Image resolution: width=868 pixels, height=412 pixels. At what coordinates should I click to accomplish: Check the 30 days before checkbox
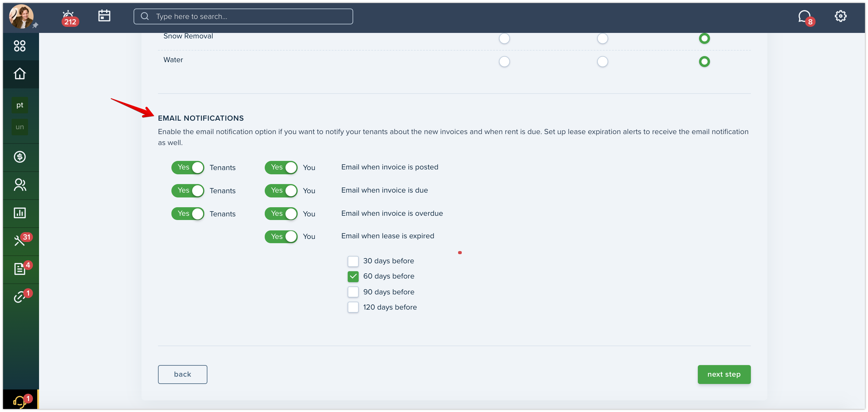(x=353, y=261)
